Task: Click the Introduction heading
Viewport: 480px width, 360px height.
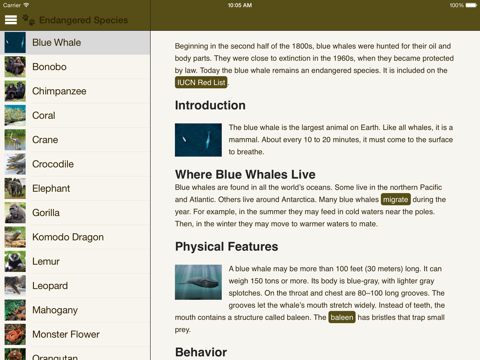Action: coord(210,106)
